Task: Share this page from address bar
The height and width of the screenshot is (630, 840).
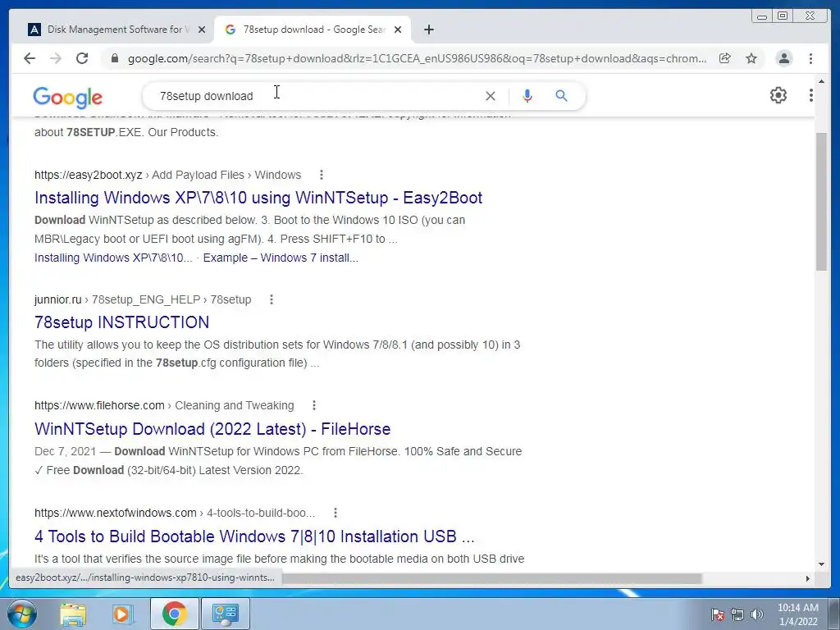Action: point(725,58)
